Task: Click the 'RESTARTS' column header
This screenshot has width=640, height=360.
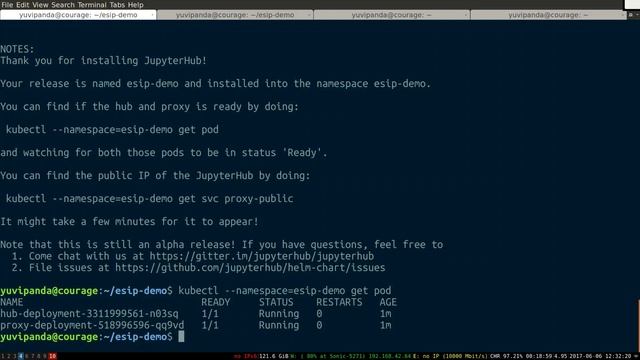Action: pos(339,302)
